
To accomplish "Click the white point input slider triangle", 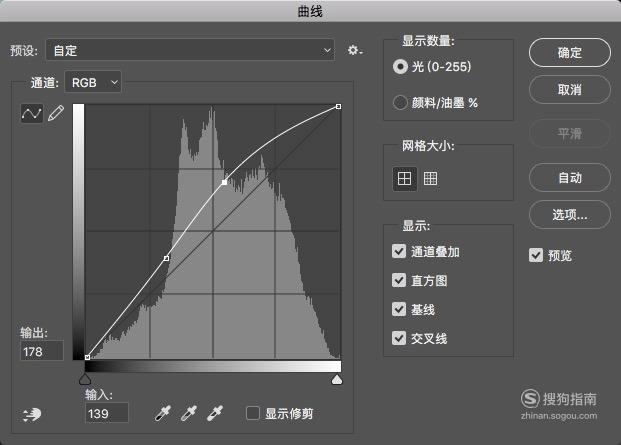I will (x=337, y=380).
